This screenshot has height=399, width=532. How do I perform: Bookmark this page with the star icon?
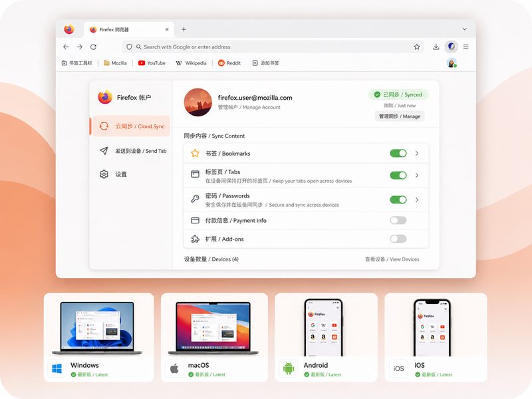pyautogui.click(x=417, y=47)
